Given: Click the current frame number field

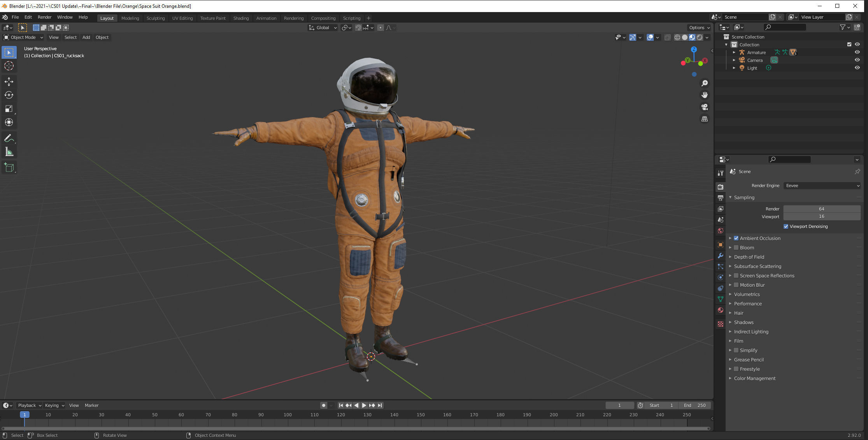Looking at the screenshot, I should pos(619,405).
